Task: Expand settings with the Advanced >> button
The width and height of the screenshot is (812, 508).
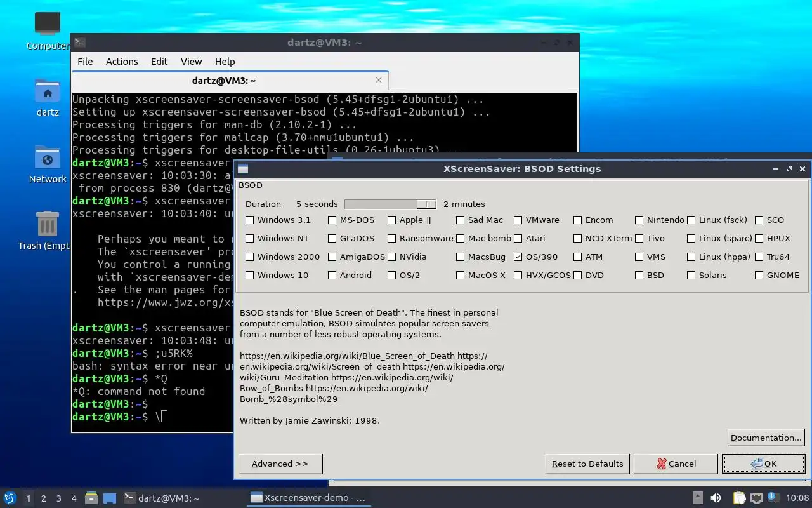Action: click(280, 464)
